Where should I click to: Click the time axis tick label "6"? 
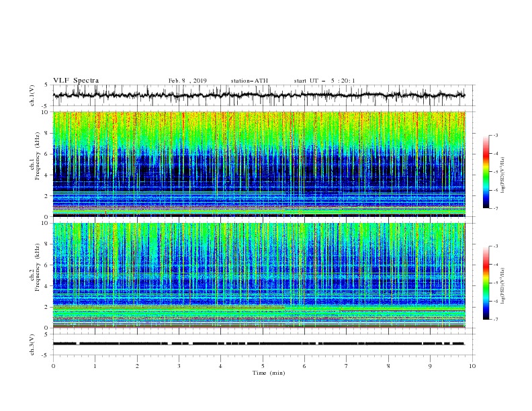[304, 366]
